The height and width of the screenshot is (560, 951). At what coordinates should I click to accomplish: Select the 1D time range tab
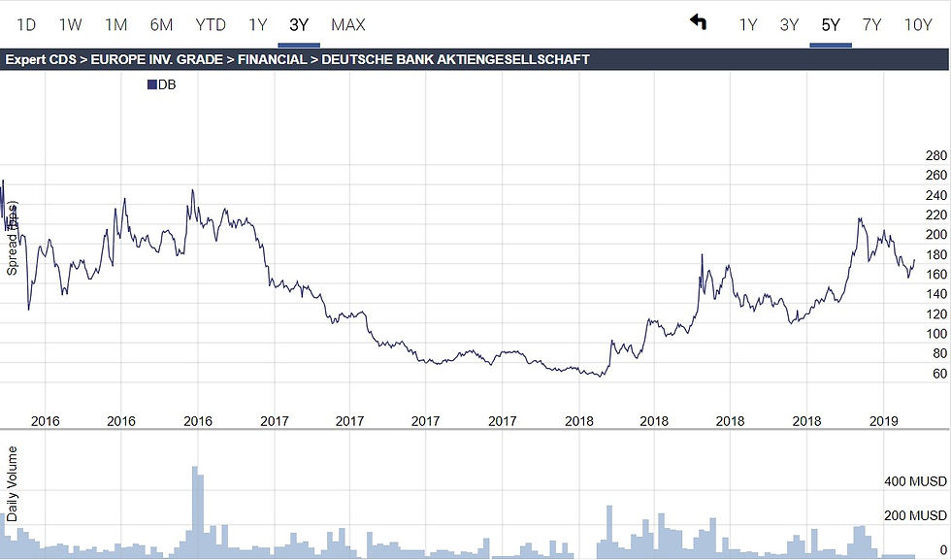pyautogui.click(x=26, y=25)
